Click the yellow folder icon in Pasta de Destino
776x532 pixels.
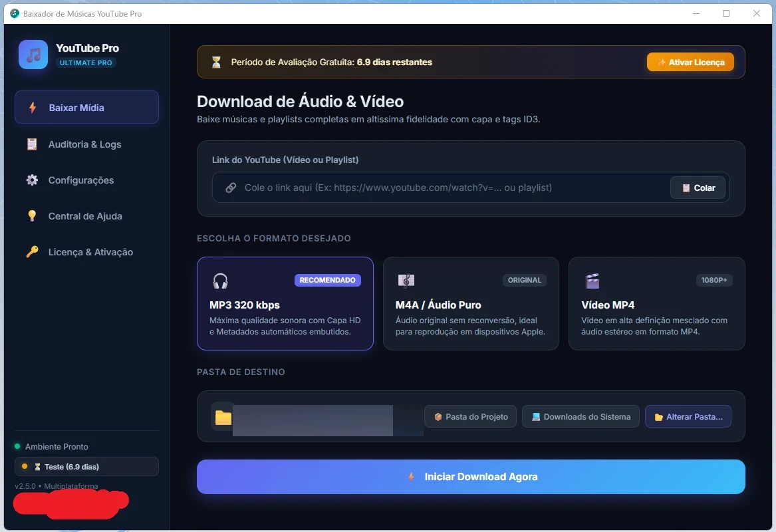[x=223, y=417]
